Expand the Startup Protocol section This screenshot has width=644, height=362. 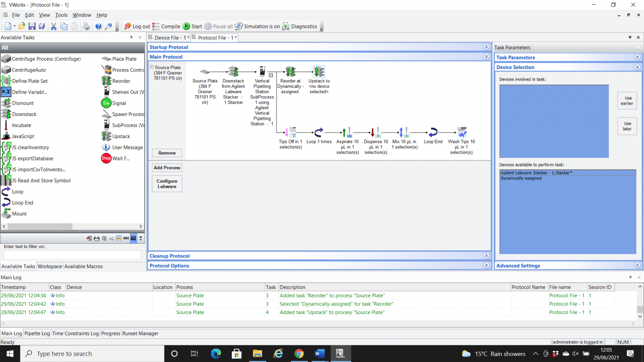coord(486,47)
